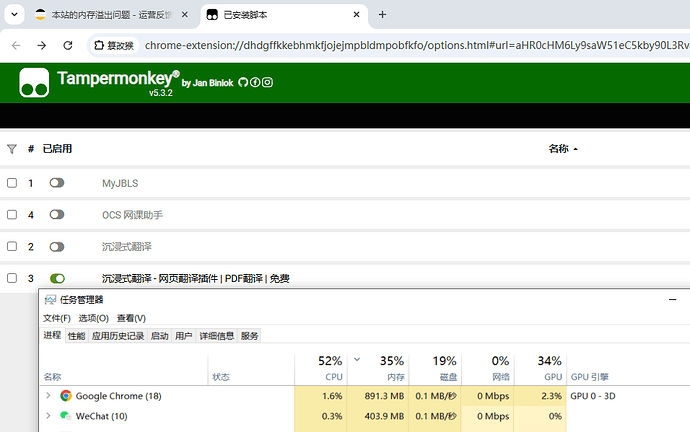
Task: Click the script list filter funnel icon
Action: (12, 149)
